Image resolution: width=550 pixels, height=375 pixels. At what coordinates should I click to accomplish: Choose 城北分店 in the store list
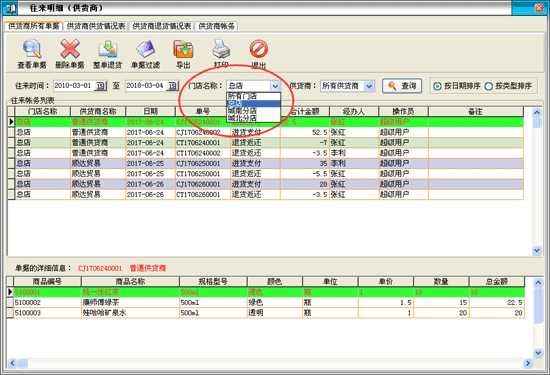coord(253,118)
